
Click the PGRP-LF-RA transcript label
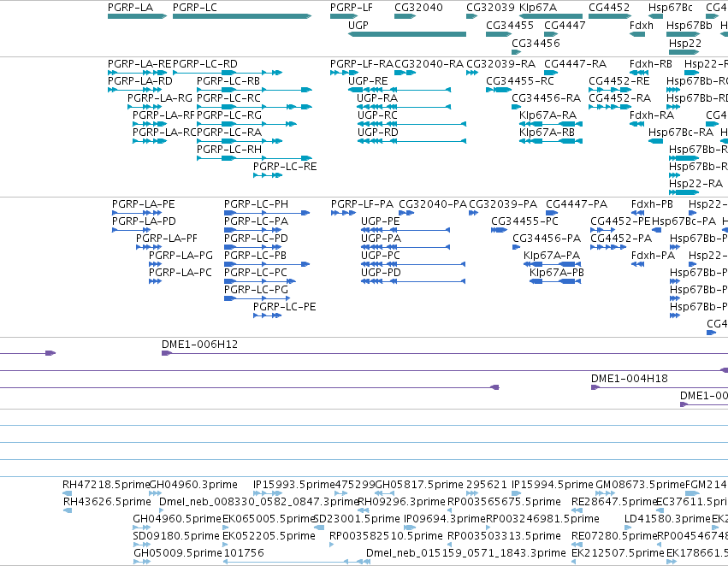362,64
